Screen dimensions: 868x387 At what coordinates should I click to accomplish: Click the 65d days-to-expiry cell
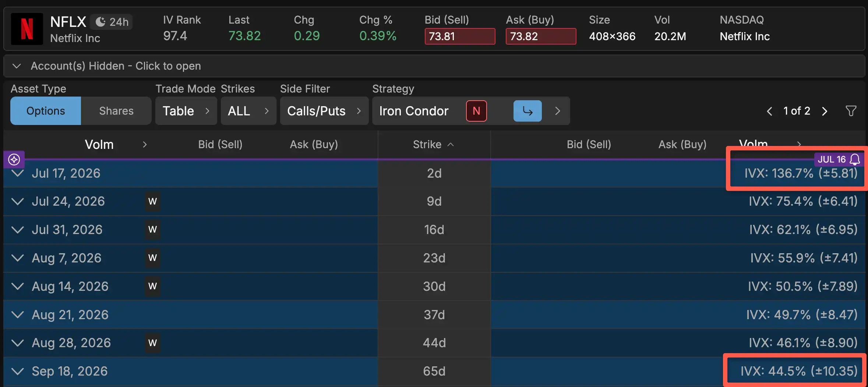click(x=434, y=371)
